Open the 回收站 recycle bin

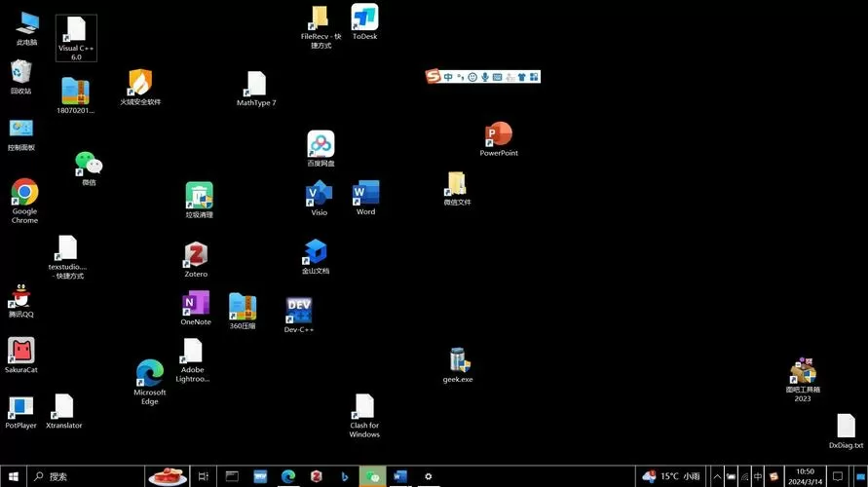[20, 77]
